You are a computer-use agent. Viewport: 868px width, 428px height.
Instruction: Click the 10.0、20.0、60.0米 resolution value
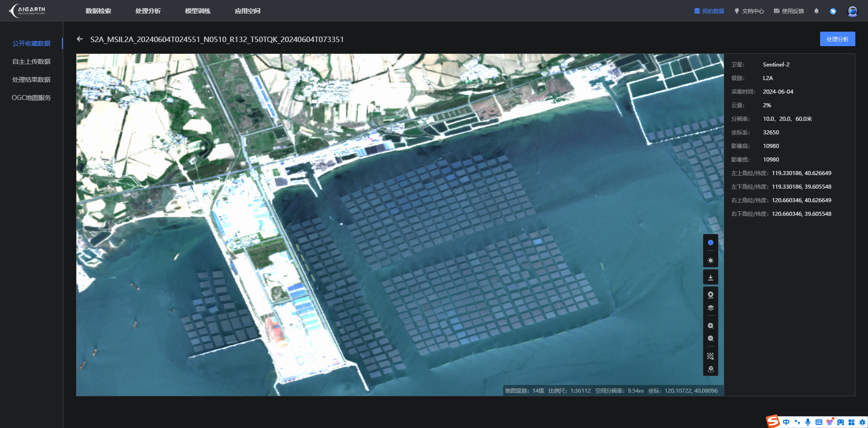point(788,119)
